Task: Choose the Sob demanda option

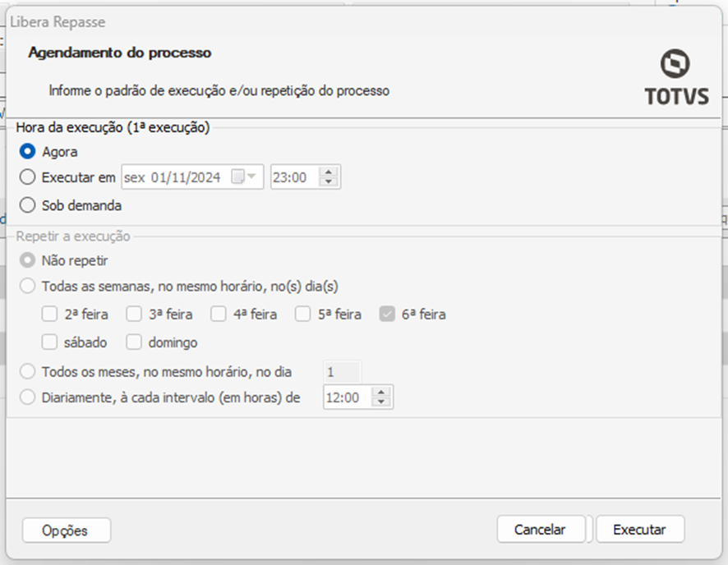Action: click(x=28, y=205)
